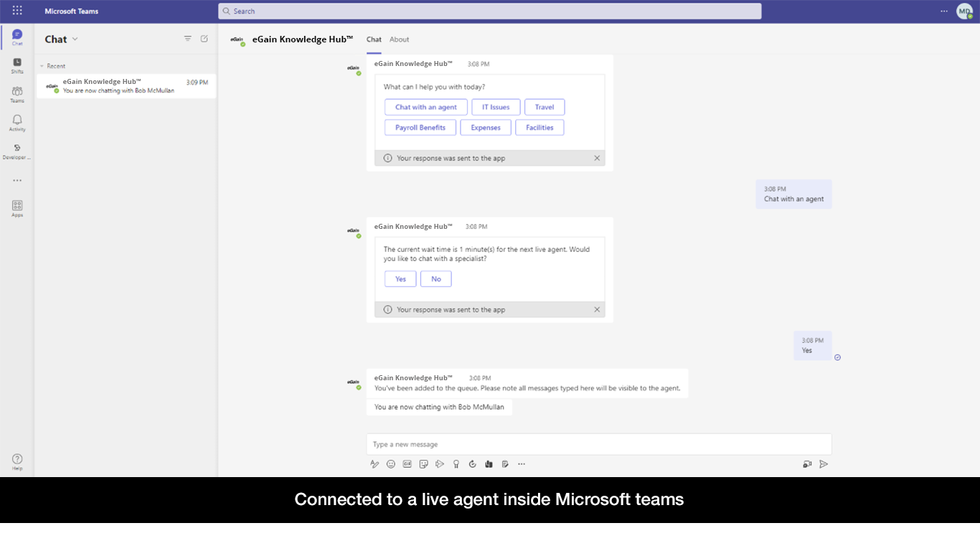Send the message with arrow icon
This screenshot has height=551, width=980.
point(824,464)
